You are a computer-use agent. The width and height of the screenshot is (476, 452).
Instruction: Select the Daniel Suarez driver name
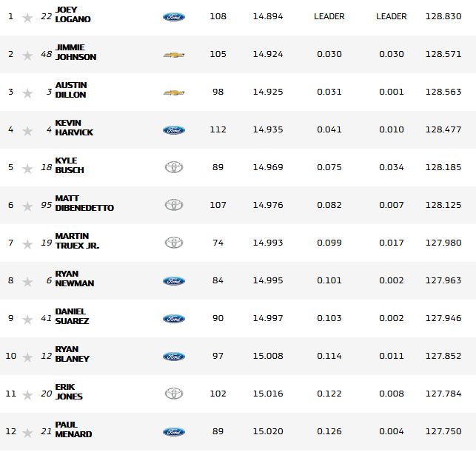click(71, 316)
